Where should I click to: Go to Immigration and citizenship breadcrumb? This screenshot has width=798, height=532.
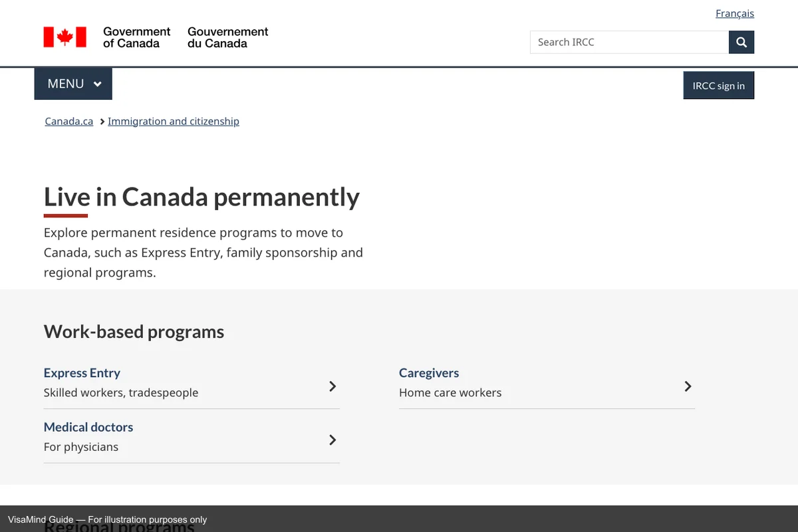[173, 121]
